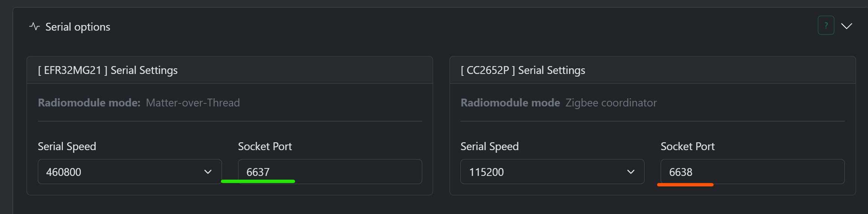This screenshot has height=214, width=868.
Task: Open the 115200 Serial Speed dropdown
Action: pos(552,172)
